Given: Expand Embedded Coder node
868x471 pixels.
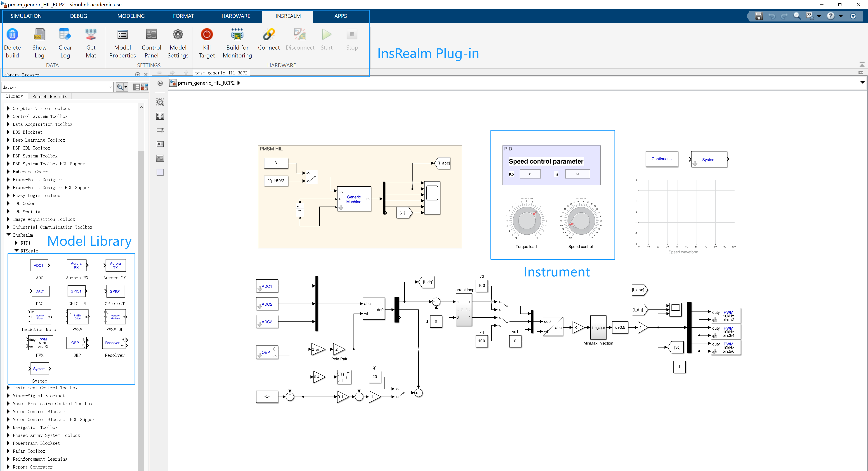Looking at the screenshot, I should click(x=8, y=172).
